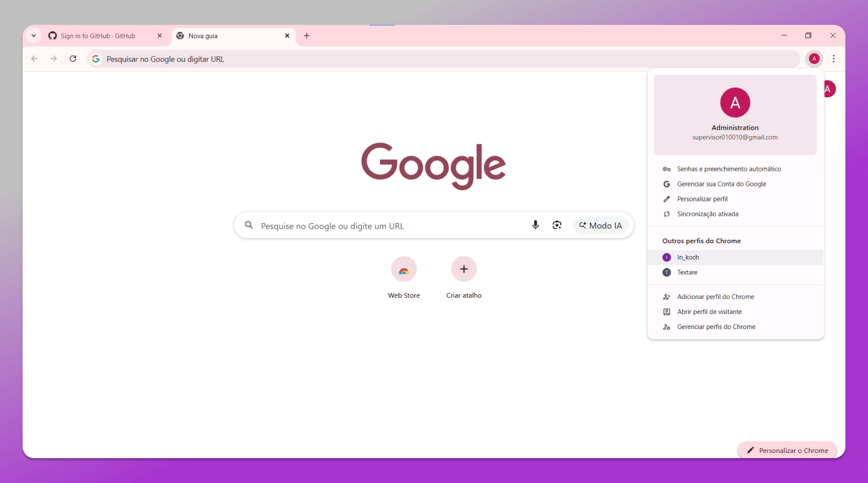Click Personalizar o Chrome button
Image resolution: width=868 pixels, height=483 pixels.
pyautogui.click(x=788, y=450)
